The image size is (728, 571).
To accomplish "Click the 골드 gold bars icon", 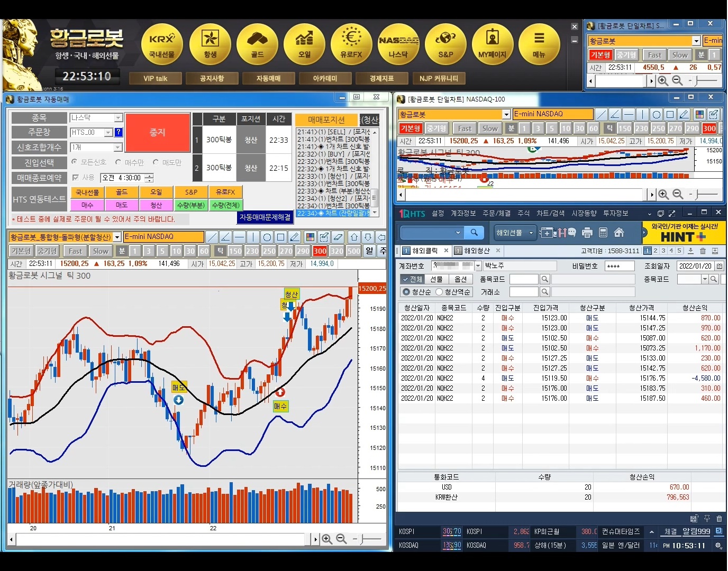I will click(257, 44).
